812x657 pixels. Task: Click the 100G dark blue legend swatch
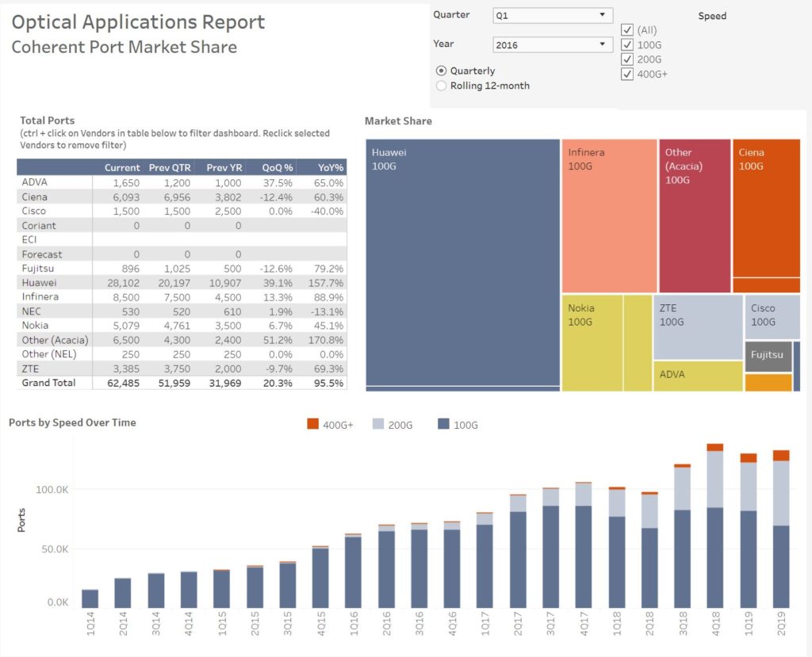pos(443,424)
